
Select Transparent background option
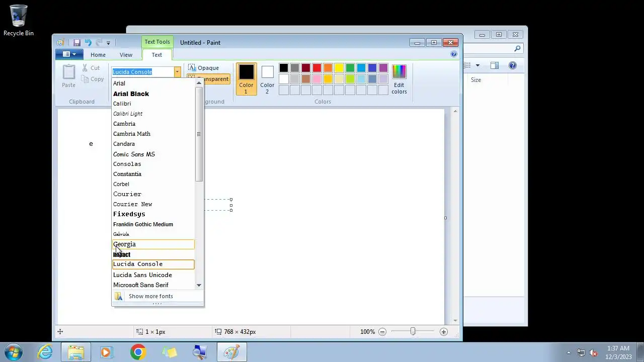208,79
